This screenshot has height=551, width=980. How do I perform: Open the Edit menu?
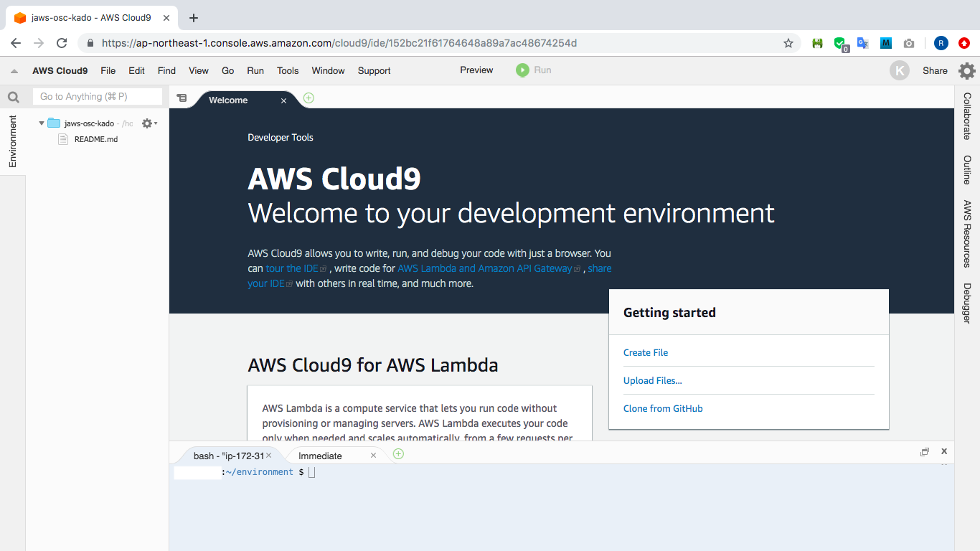coord(136,70)
